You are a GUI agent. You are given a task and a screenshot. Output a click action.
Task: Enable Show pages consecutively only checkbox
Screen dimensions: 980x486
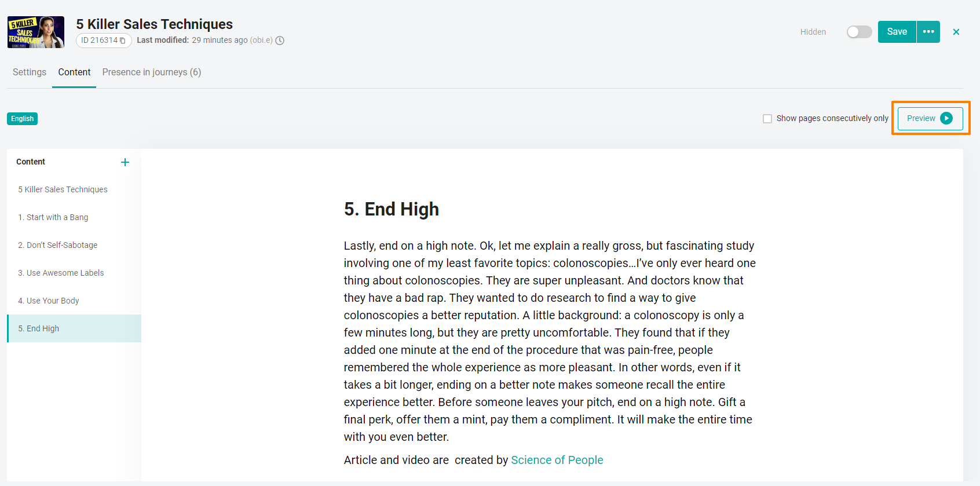pos(767,119)
